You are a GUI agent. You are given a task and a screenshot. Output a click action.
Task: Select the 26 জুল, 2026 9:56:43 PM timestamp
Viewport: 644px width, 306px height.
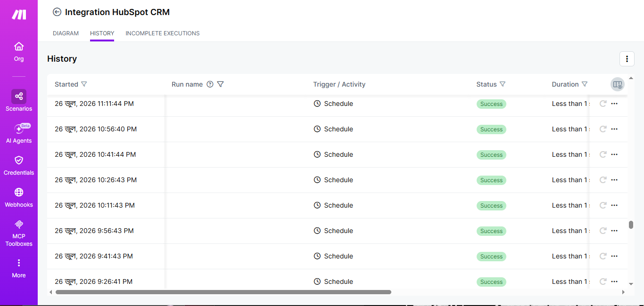point(94,231)
